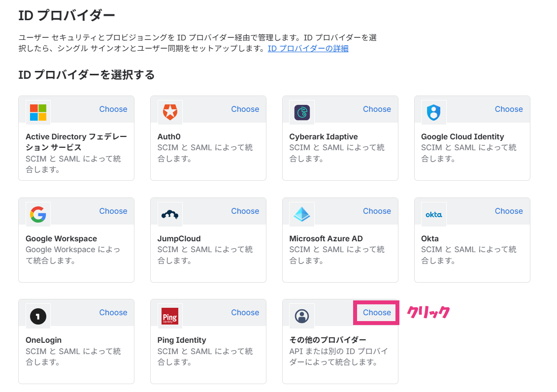Click the ID プロバイダー page heading
Viewport: 557px width, 392px height.
click(67, 16)
